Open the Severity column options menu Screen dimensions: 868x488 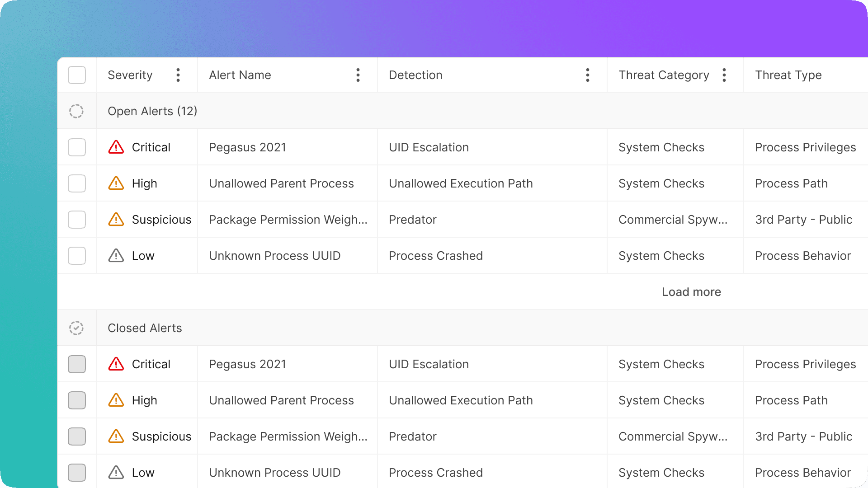click(x=178, y=75)
